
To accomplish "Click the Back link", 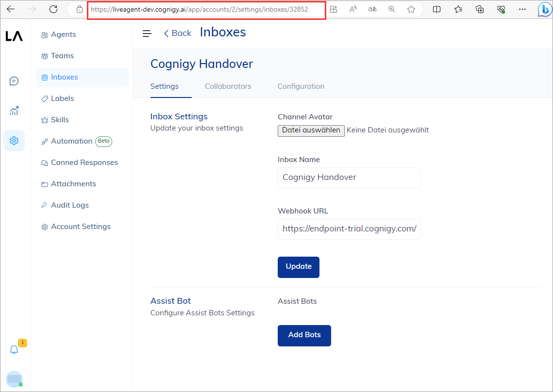I will pyautogui.click(x=177, y=33).
